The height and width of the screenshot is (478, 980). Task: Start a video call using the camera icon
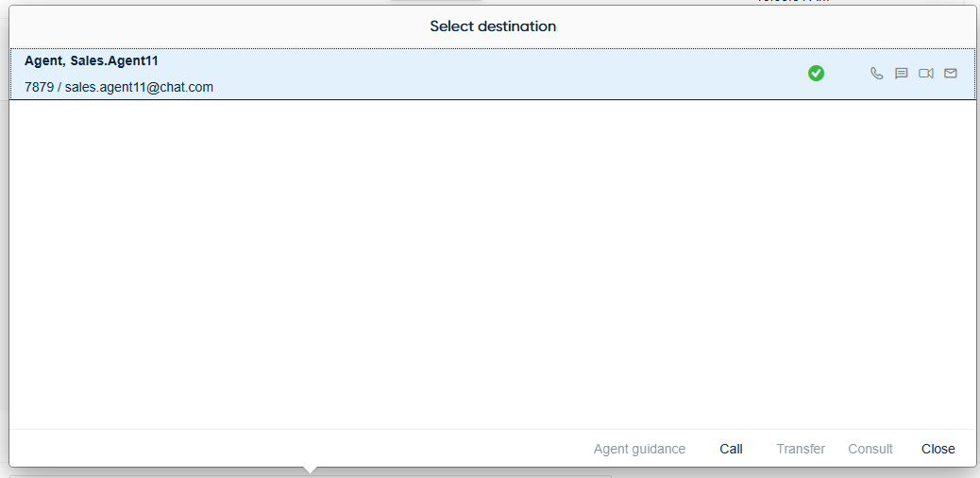tap(925, 74)
